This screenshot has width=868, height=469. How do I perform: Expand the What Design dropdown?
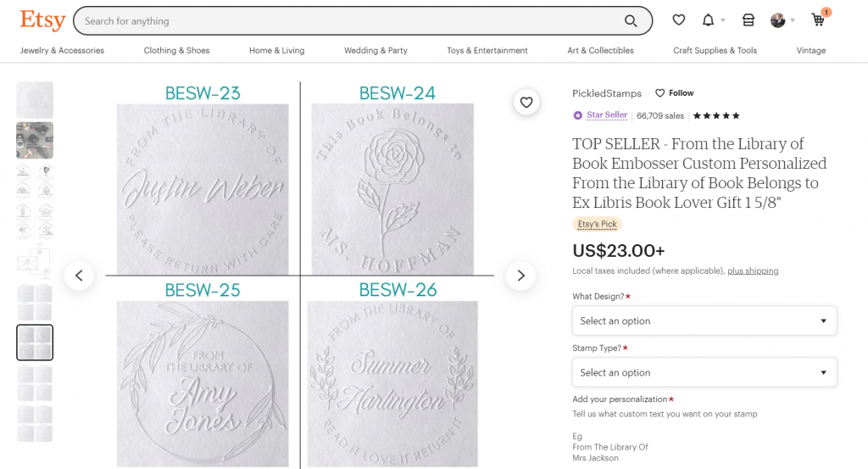click(704, 321)
